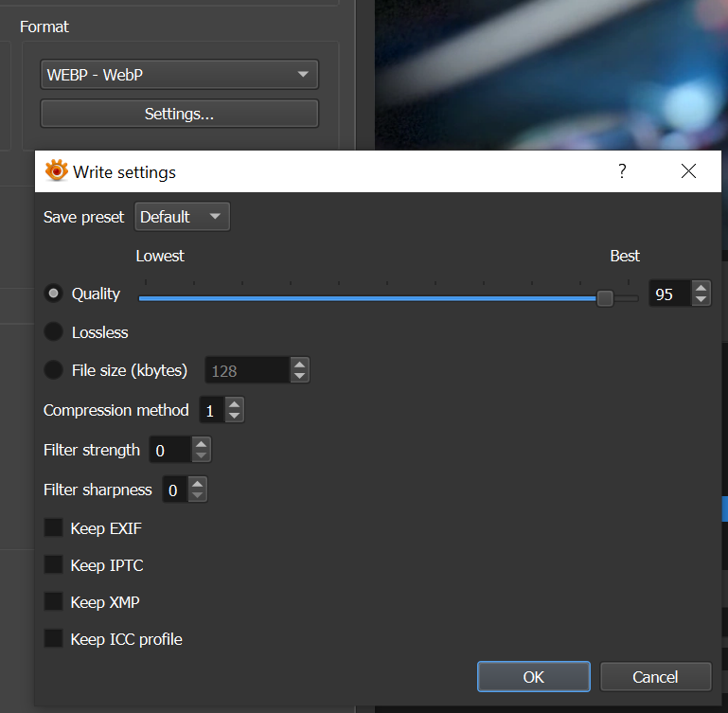Click the image preview behind the dialog

pyautogui.click(x=551, y=74)
